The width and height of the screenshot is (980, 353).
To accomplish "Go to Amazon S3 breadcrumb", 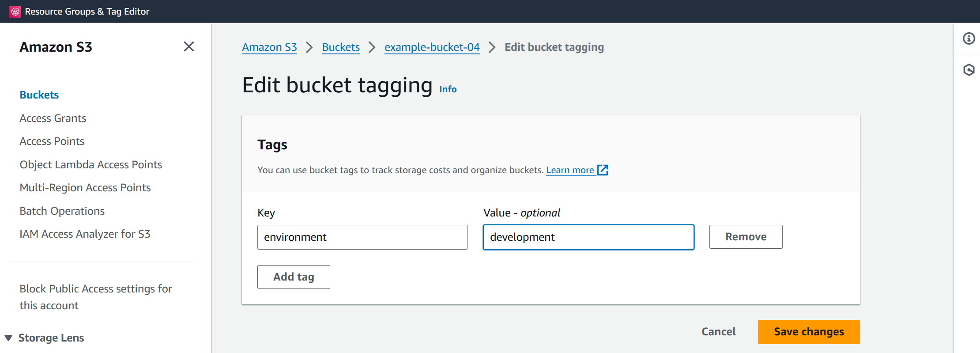I will click(x=269, y=47).
